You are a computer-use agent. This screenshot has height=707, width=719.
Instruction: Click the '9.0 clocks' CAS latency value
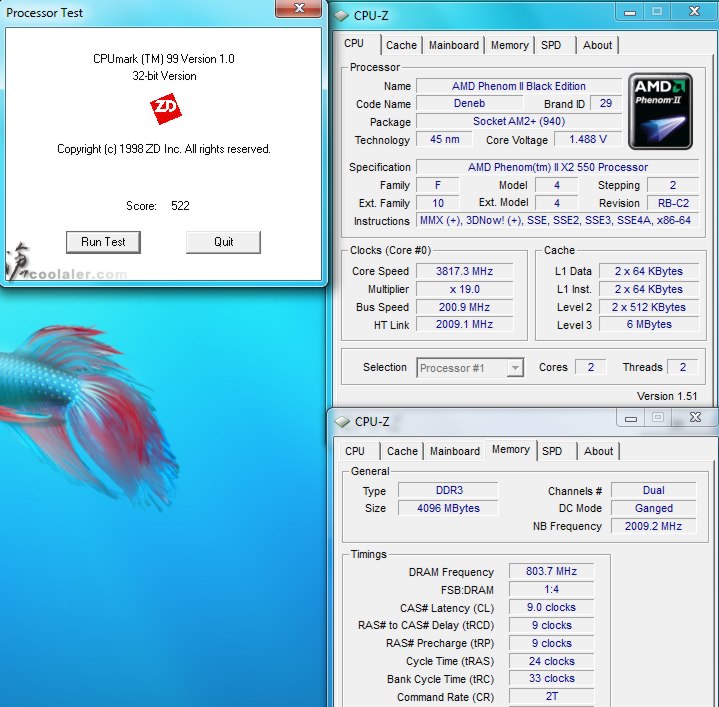tap(551, 608)
